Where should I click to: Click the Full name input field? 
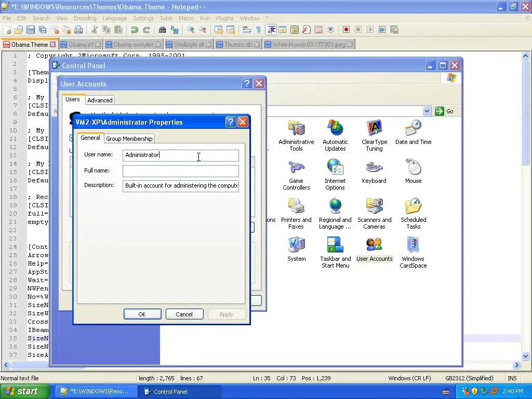coord(180,171)
